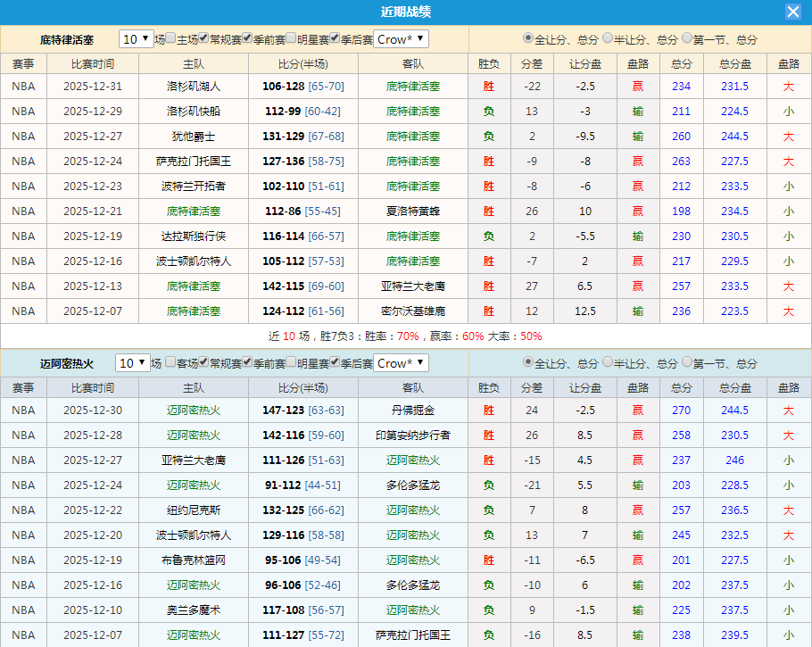
Task: Select 第一节、总分 radio for 底特律活塞
Action: coord(687,39)
